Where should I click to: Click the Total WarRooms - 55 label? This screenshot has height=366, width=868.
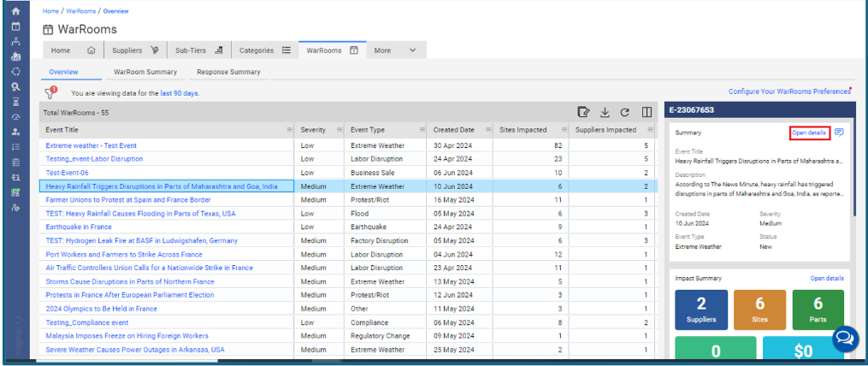coord(76,112)
